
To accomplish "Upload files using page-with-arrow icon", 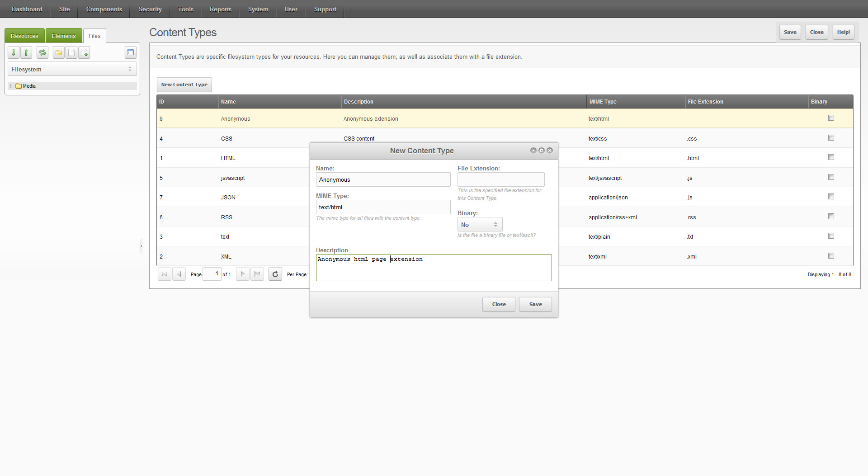I will (84, 52).
